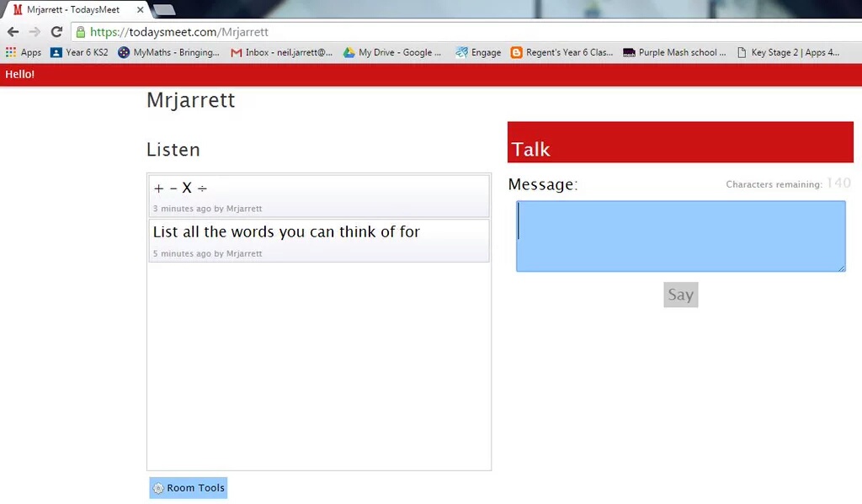Click the browser forward arrow
The width and height of the screenshot is (862, 504).
(x=35, y=32)
